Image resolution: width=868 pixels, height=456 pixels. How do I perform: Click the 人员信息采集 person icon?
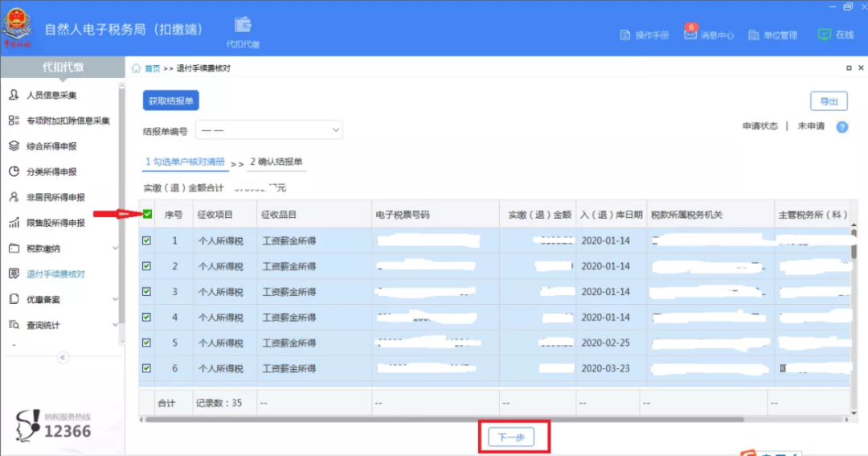14,95
